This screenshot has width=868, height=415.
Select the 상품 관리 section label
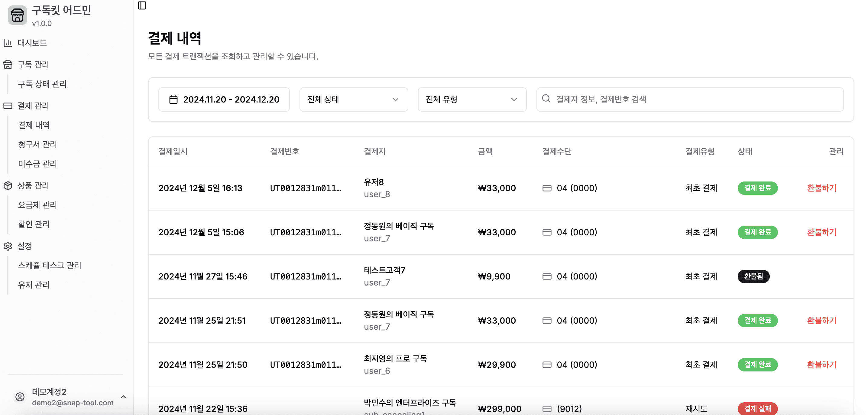coord(33,185)
